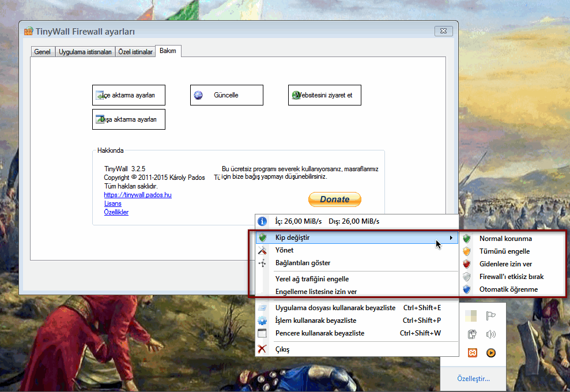Click the tools icon beside Yönet
570x392 pixels.
(262, 250)
